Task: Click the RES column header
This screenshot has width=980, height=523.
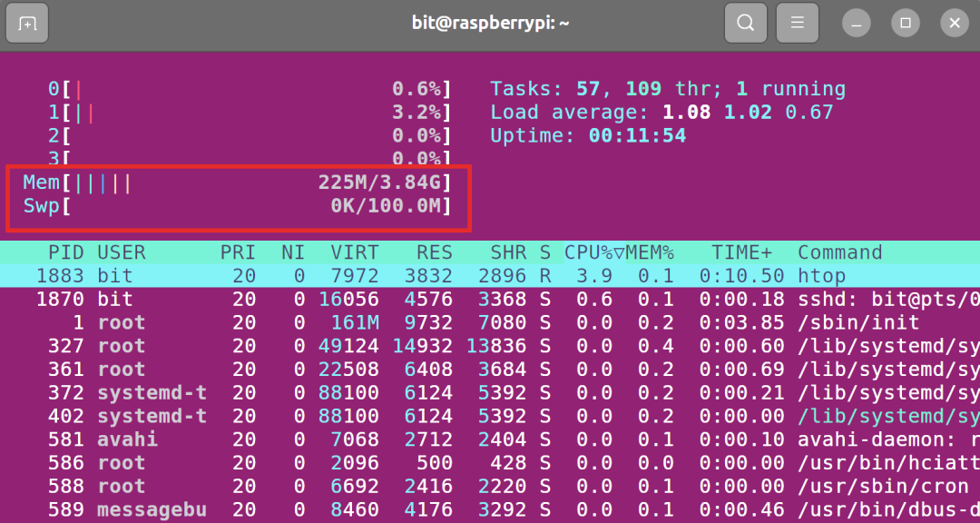Action: click(435, 252)
